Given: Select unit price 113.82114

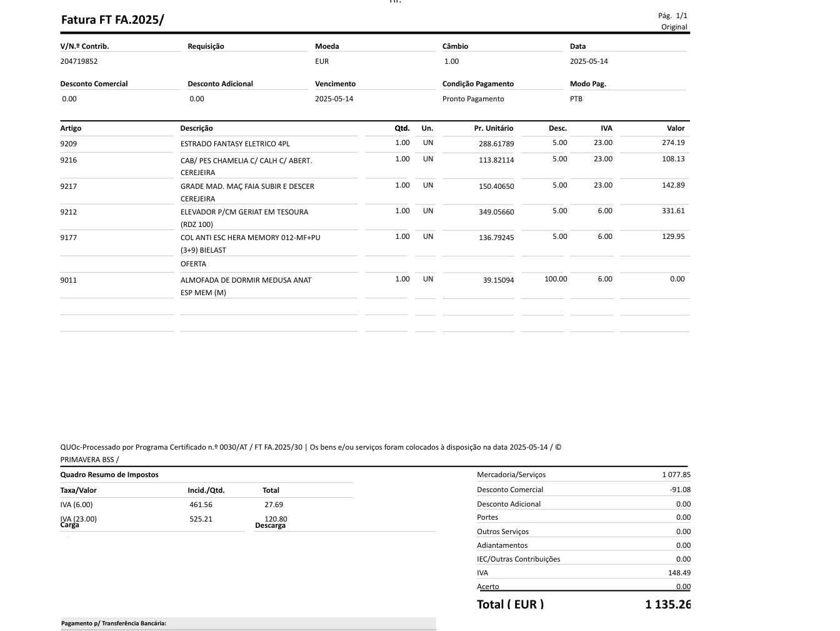Looking at the screenshot, I should tap(496, 160).
